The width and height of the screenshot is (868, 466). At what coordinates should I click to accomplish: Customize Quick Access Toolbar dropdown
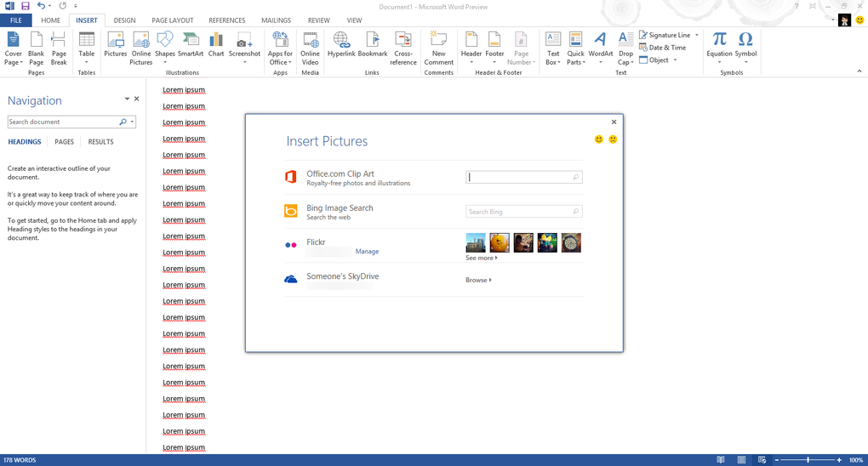76,6
